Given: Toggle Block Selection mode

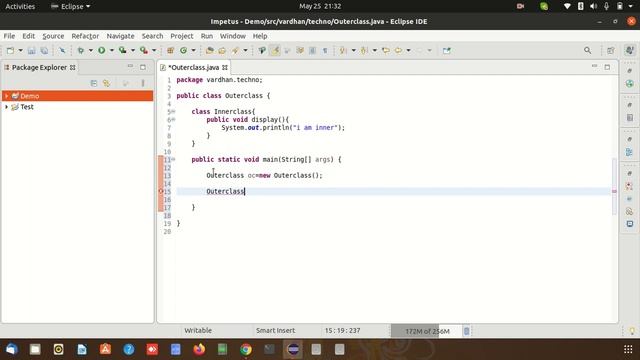Looking at the screenshot, I should coord(312,51).
